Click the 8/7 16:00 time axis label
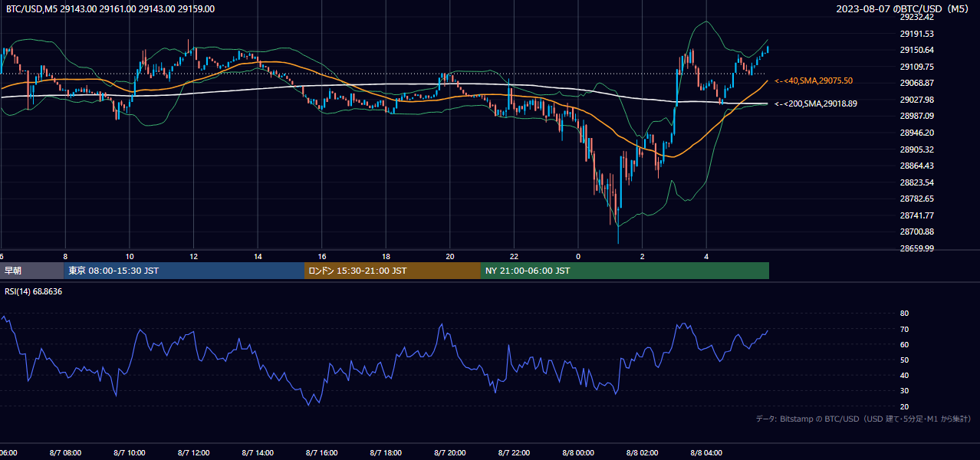 coord(322,453)
